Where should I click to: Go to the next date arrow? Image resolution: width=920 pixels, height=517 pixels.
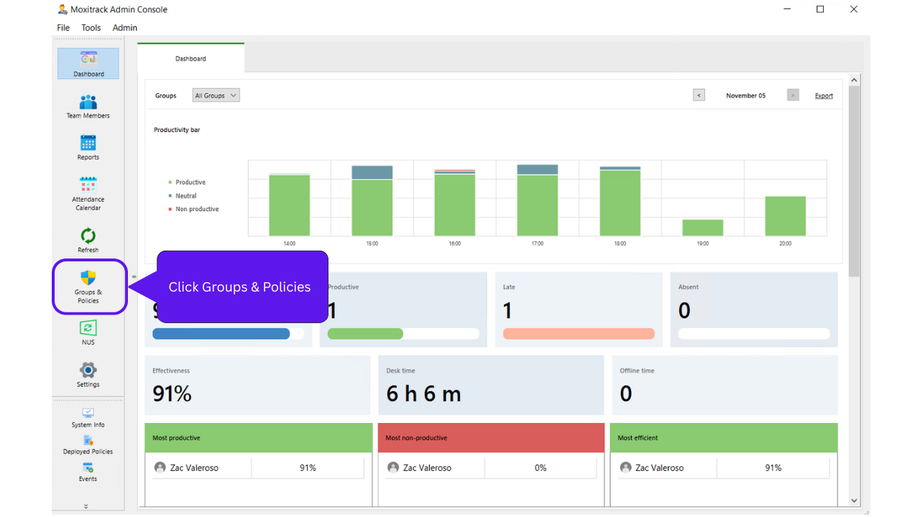(793, 96)
